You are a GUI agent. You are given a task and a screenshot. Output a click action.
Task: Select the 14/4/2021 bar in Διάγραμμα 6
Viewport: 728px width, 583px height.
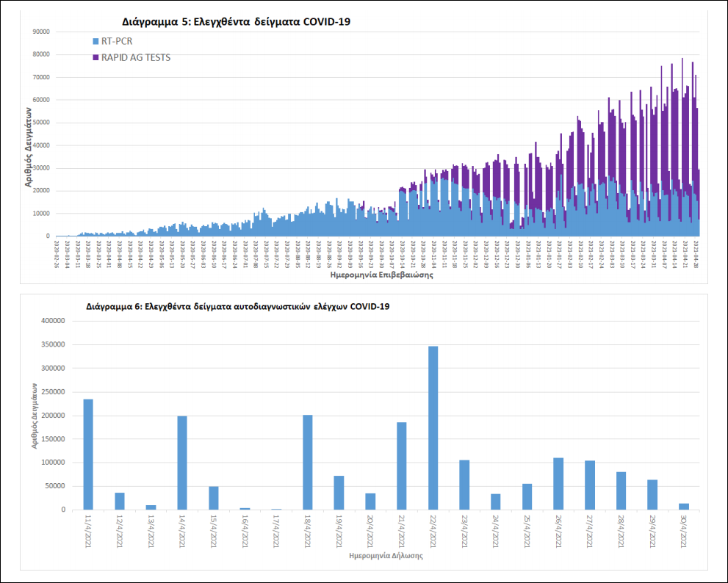(182, 463)
